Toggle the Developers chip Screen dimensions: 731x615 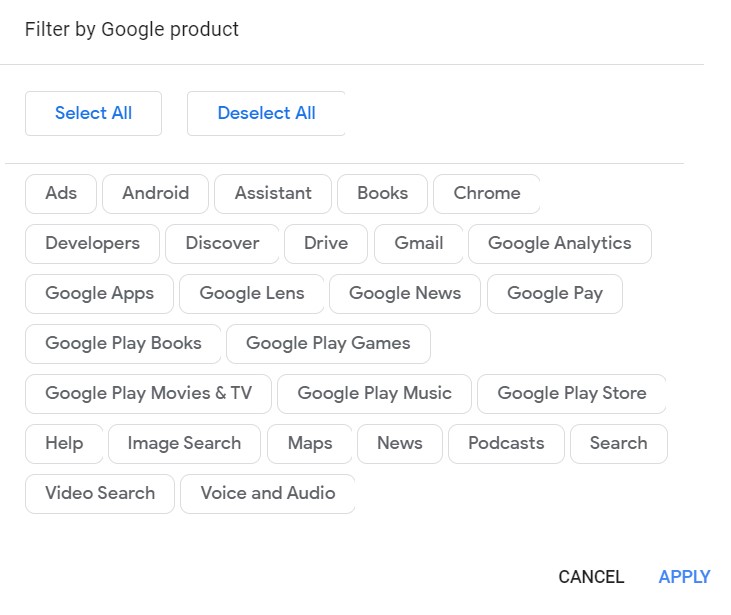[x=92, y=243]
